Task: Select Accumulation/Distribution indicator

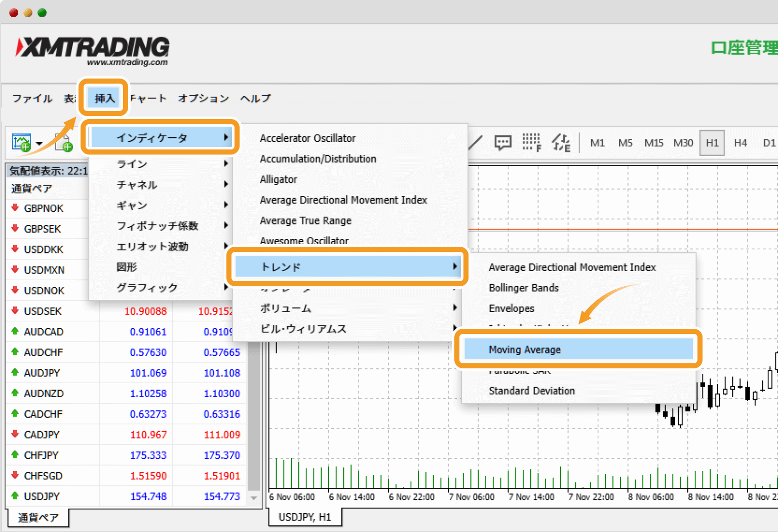Action: click(318, 159)
